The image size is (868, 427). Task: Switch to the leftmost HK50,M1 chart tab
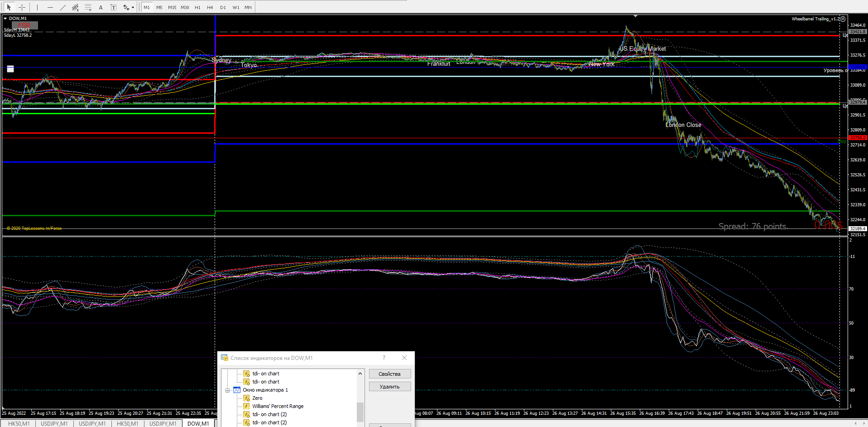tap(19, 423)
